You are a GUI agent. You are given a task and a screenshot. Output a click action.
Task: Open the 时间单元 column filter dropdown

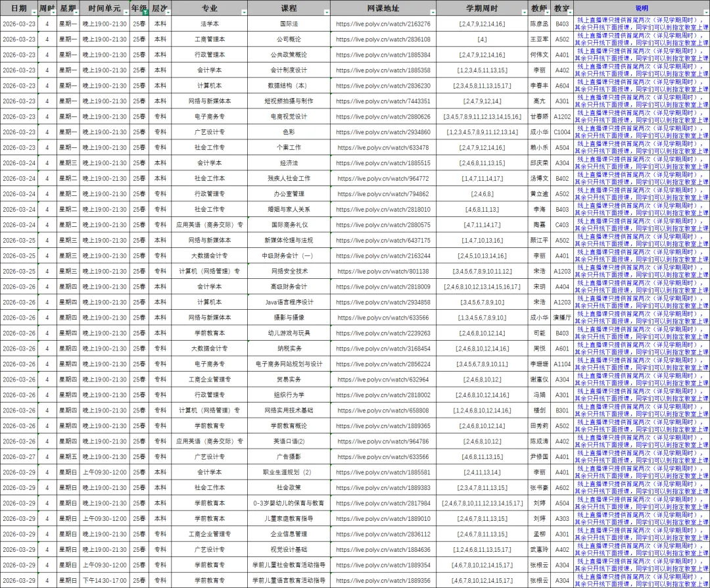pos(126,12)
